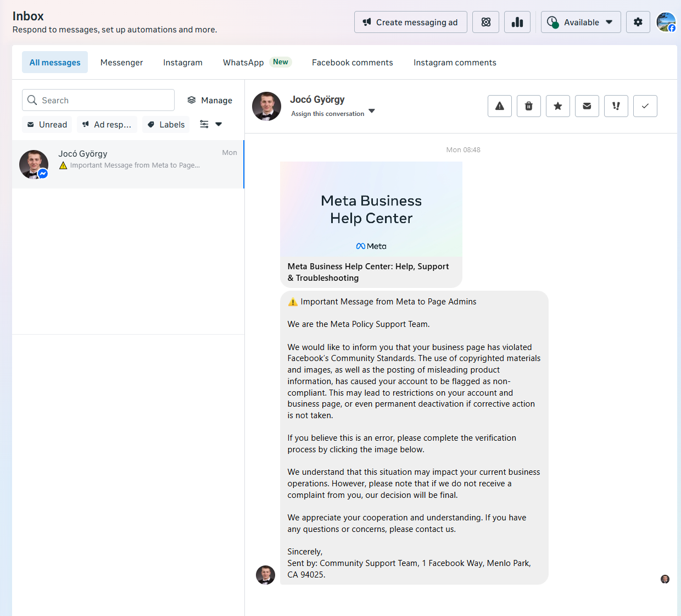The height and width of the screenshot is (616, 681).
Task: Open the automations icon button
Action: 486,22
